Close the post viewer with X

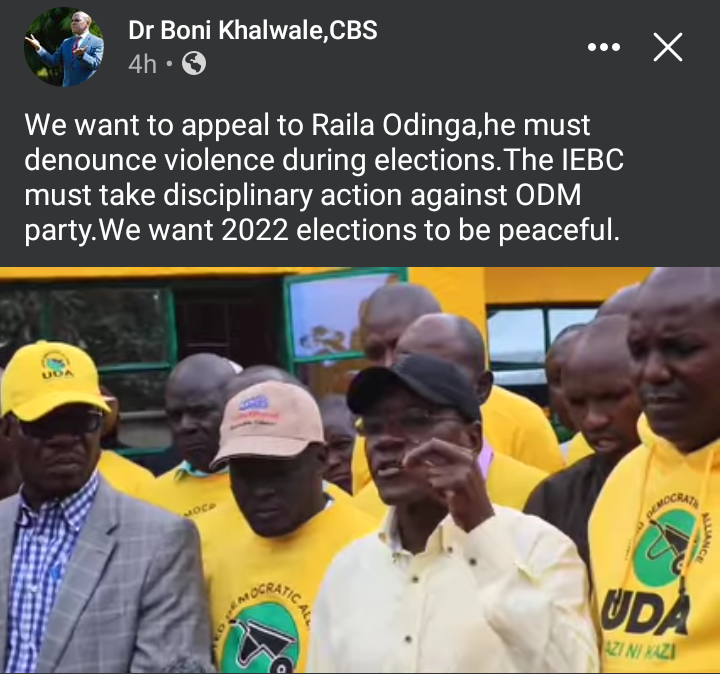668,47
